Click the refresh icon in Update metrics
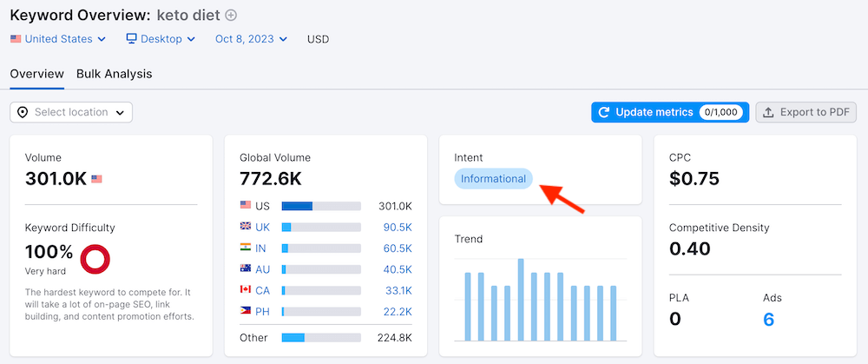 point(604,112)
